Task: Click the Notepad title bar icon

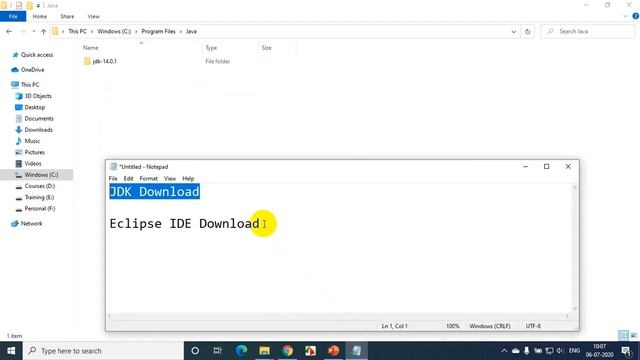Action: pos(113,167)
